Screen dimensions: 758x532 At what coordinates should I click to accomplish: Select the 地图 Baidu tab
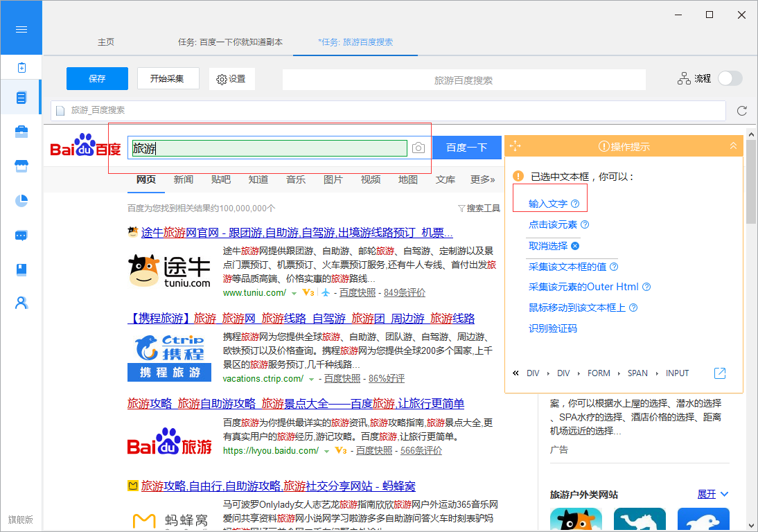coord(408,179)
